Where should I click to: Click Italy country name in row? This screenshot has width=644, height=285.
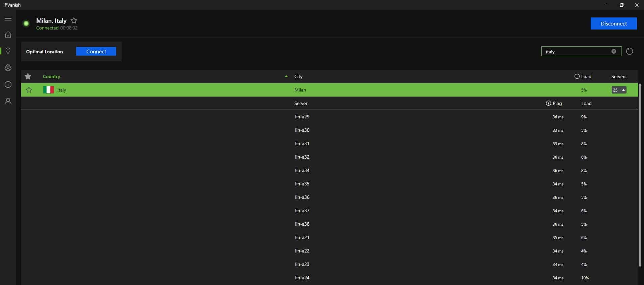[x=62, y=90]
